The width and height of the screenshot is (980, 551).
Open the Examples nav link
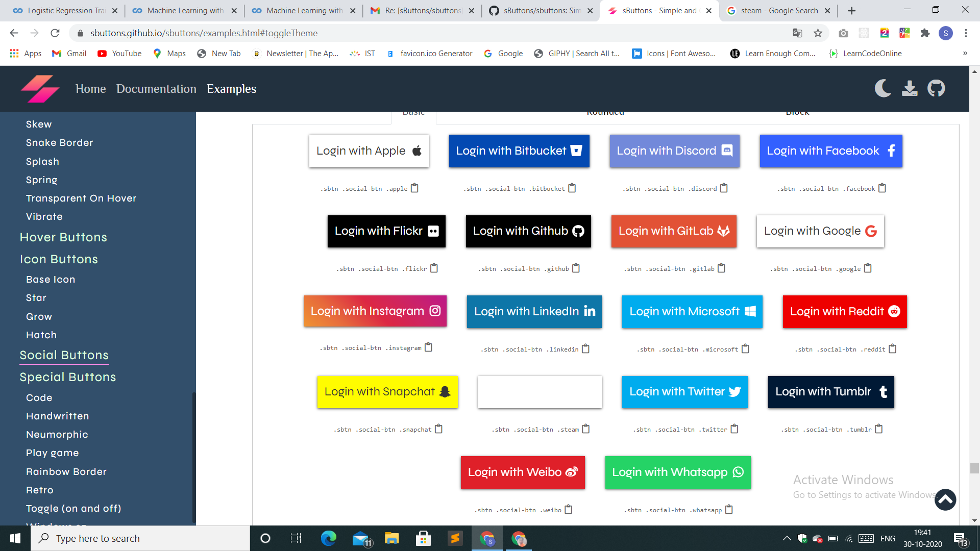[232, 89]
